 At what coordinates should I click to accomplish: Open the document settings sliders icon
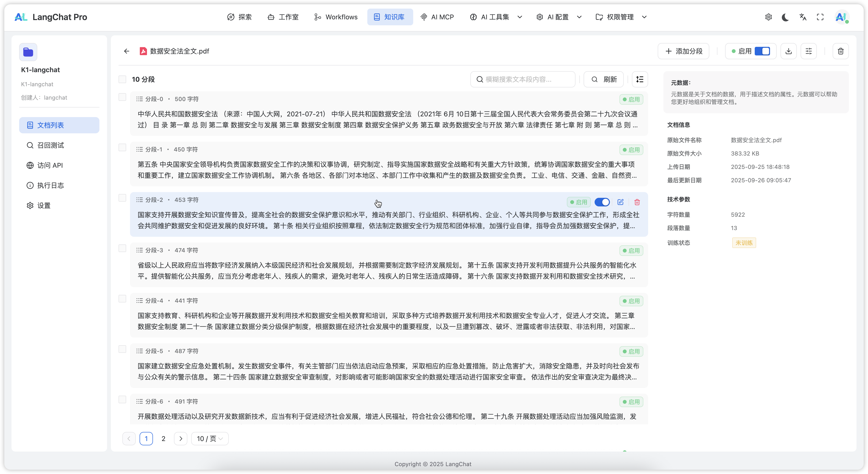click(x=808, y=51)
